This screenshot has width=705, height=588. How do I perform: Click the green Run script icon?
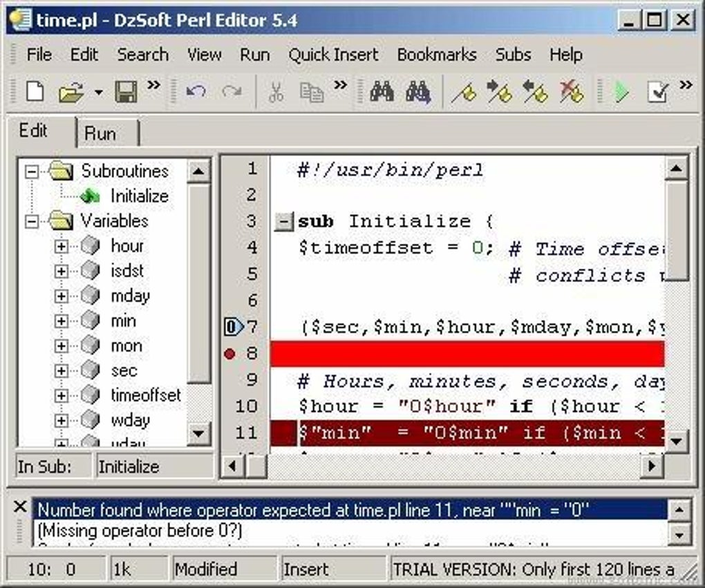pyautogui.click(x=621, y=92)
